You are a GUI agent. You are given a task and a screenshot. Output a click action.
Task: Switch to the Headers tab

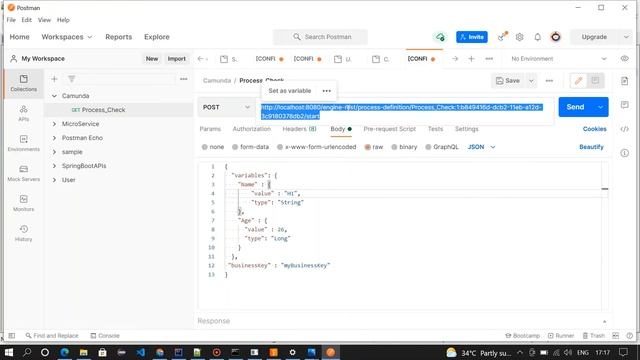click(x=300, y=129)
